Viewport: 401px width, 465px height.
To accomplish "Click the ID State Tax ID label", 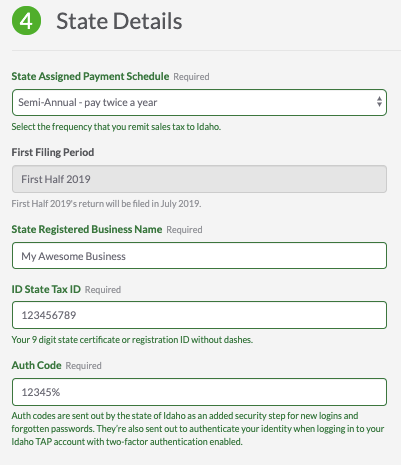I will [x=46, y=289].
